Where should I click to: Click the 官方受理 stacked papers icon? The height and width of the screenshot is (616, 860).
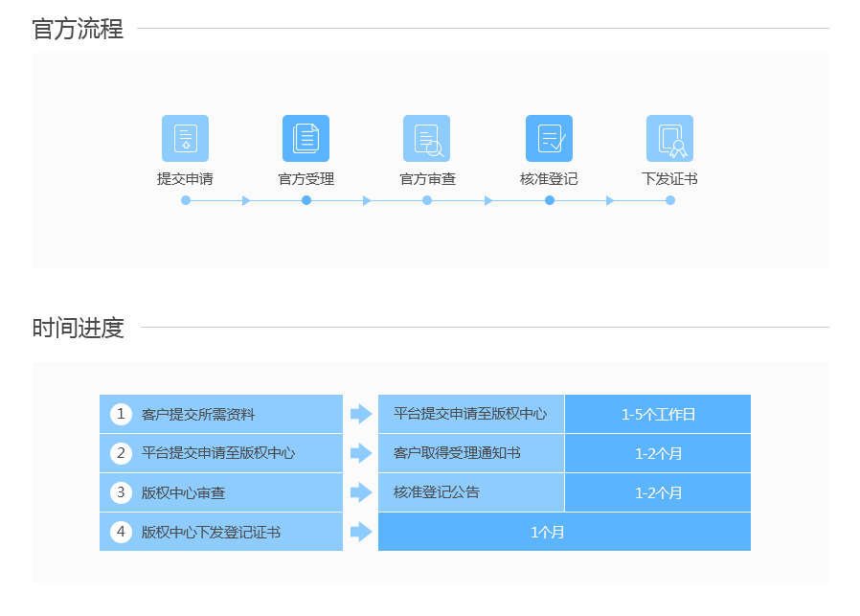click(x=306, y=138)
